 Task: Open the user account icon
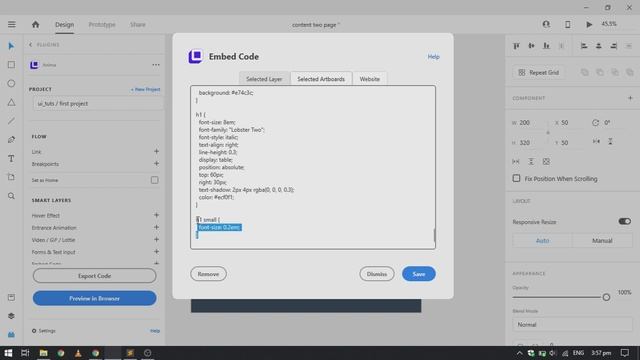coord(546,24)
